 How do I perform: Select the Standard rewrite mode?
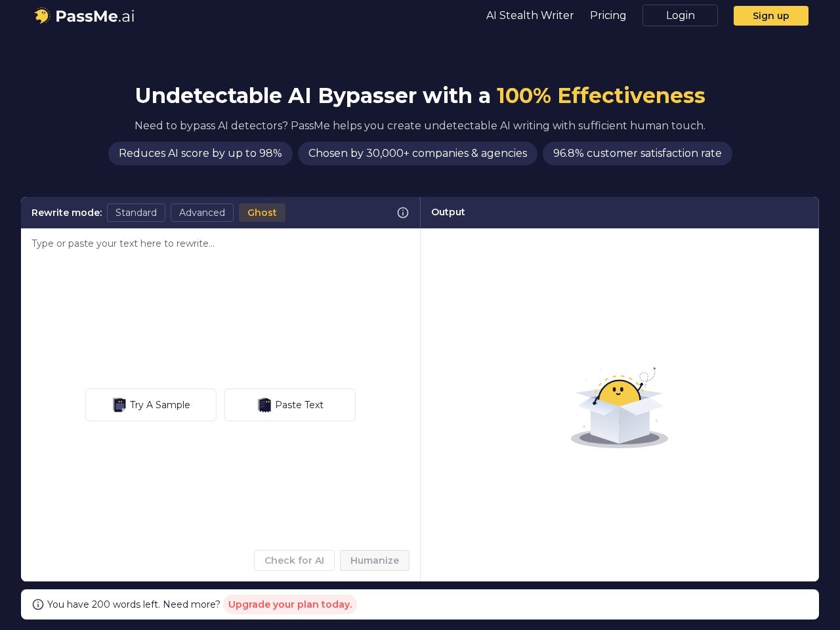click(x=136, y=213)
